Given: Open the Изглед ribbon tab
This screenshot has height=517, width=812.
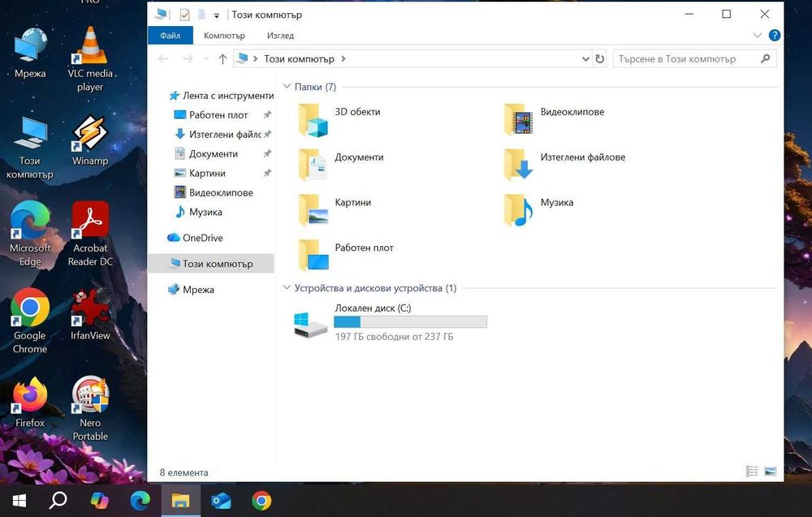Looking at the screenshot, I should pos(281,36).
